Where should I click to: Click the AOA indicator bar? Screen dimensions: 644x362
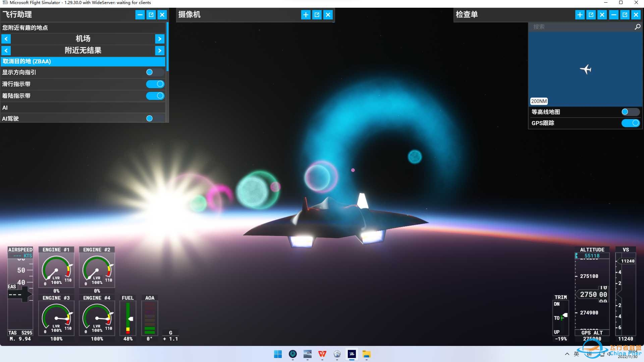click(150, 318)
